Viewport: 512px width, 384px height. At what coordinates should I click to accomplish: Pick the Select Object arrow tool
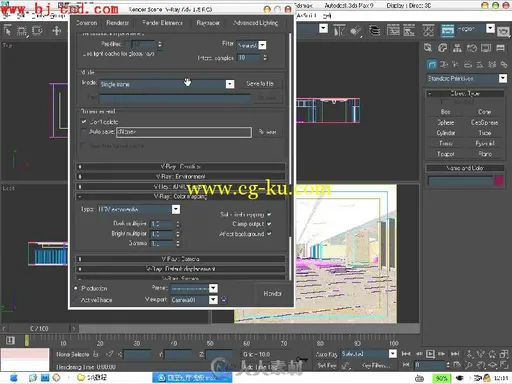[x=7, y=31]
